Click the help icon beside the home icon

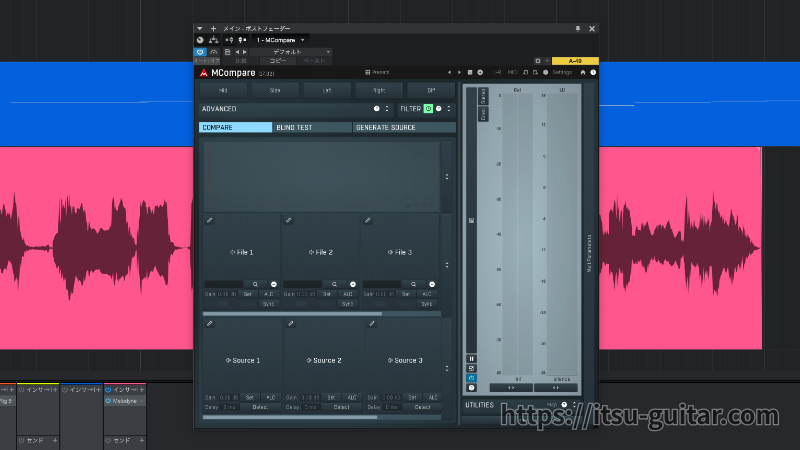tap(593, 72)
